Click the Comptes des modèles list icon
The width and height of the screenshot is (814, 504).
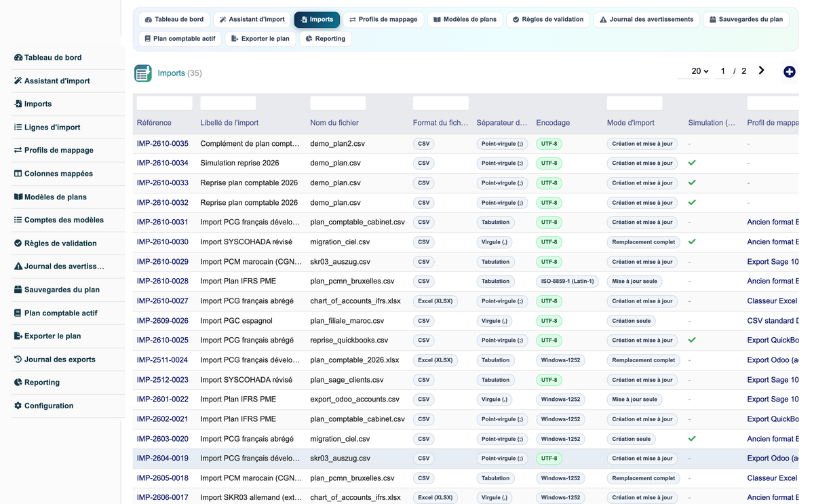click(18, 220)
